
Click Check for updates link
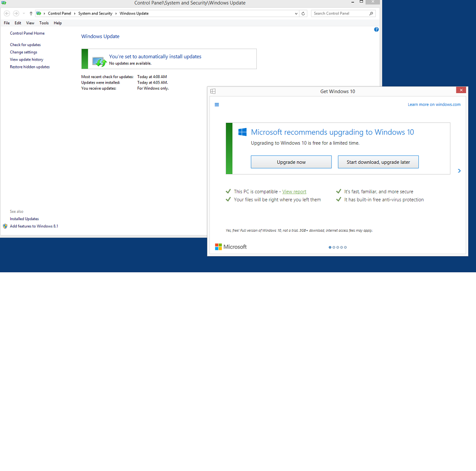click(25, 45)
